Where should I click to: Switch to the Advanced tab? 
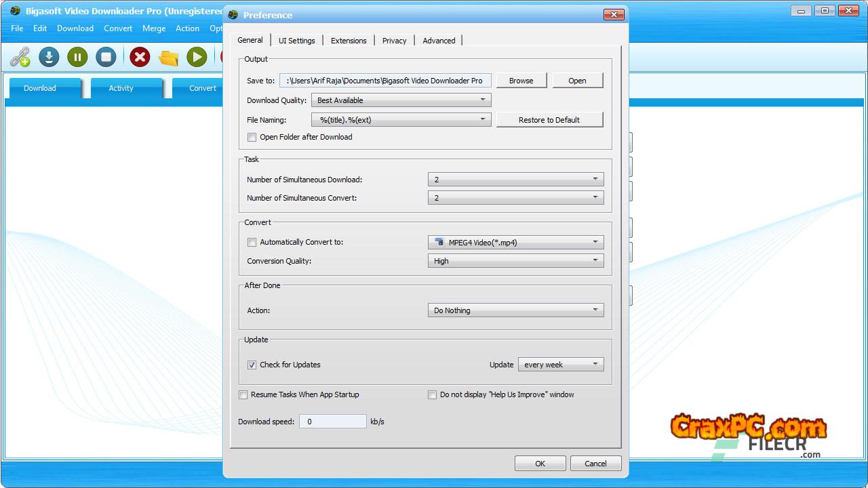[x=439, y=41]
